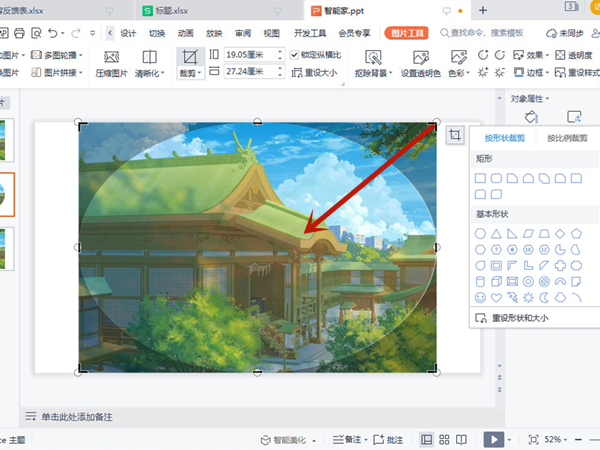Click 抠除背景 remove background tool

tap(372, 64)
